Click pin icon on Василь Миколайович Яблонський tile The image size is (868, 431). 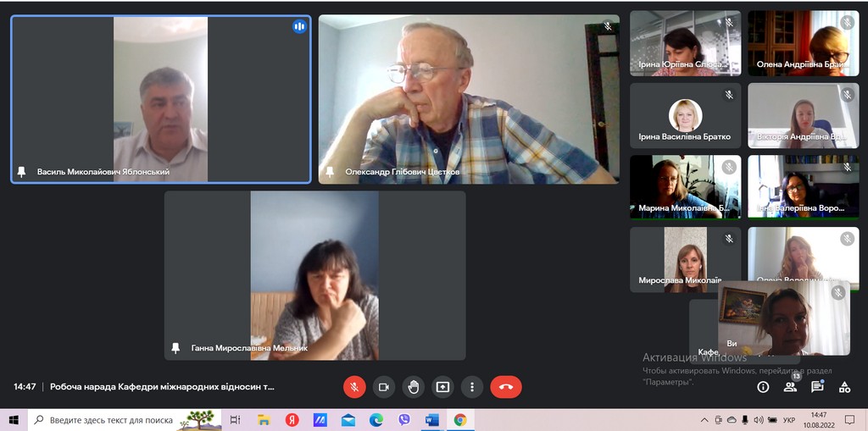(21, 171)
